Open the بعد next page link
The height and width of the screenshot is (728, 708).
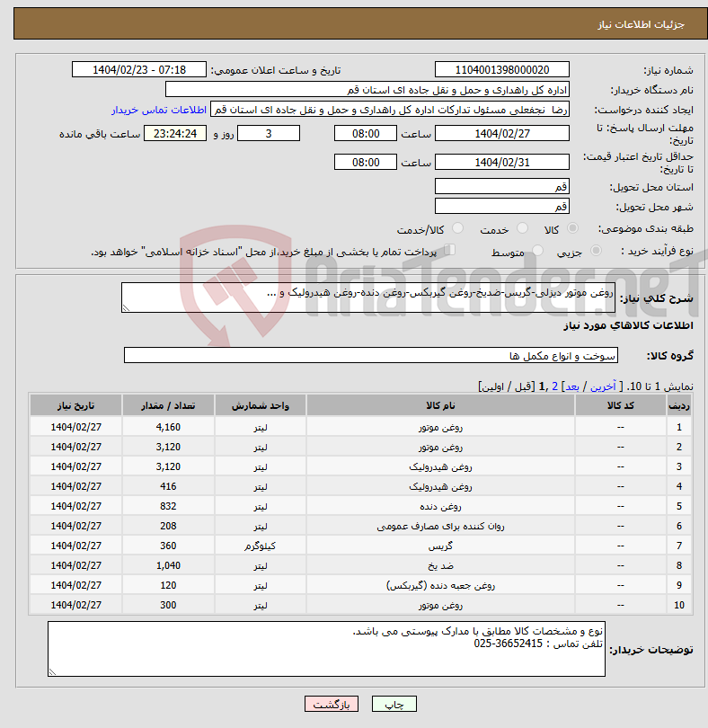point(571,386)
